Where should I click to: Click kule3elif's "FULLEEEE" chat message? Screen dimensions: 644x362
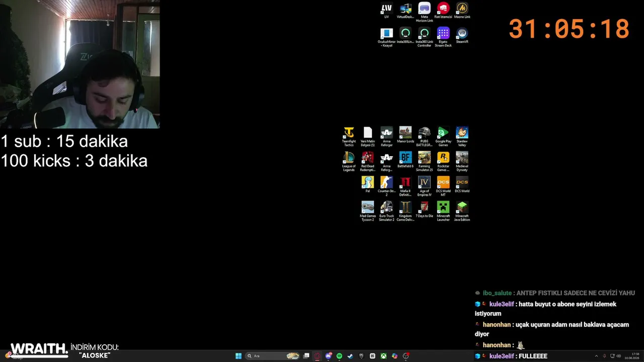point(511,356)
